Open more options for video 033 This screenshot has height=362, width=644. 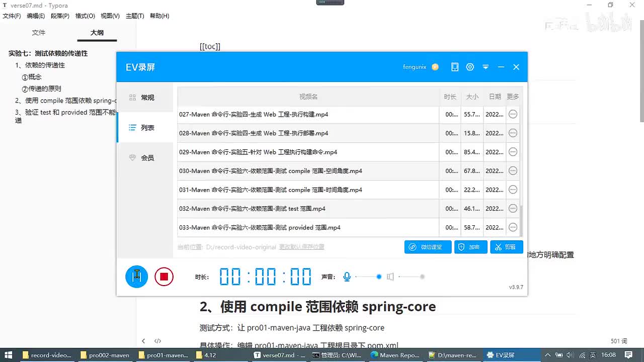(x=513, y=227)
